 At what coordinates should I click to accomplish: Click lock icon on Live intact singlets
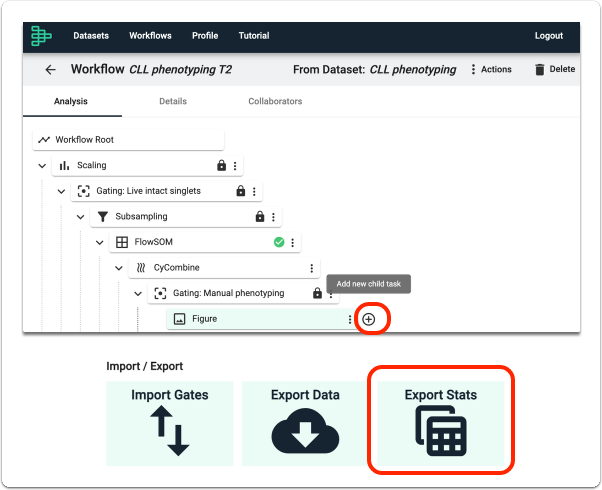(241, 190)
